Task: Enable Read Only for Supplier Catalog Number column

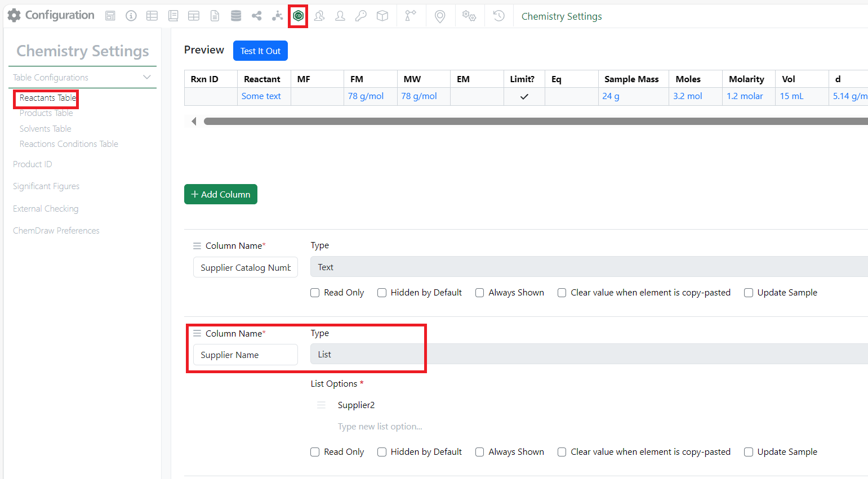Action: pyautogui.click(x=314, y=292)
